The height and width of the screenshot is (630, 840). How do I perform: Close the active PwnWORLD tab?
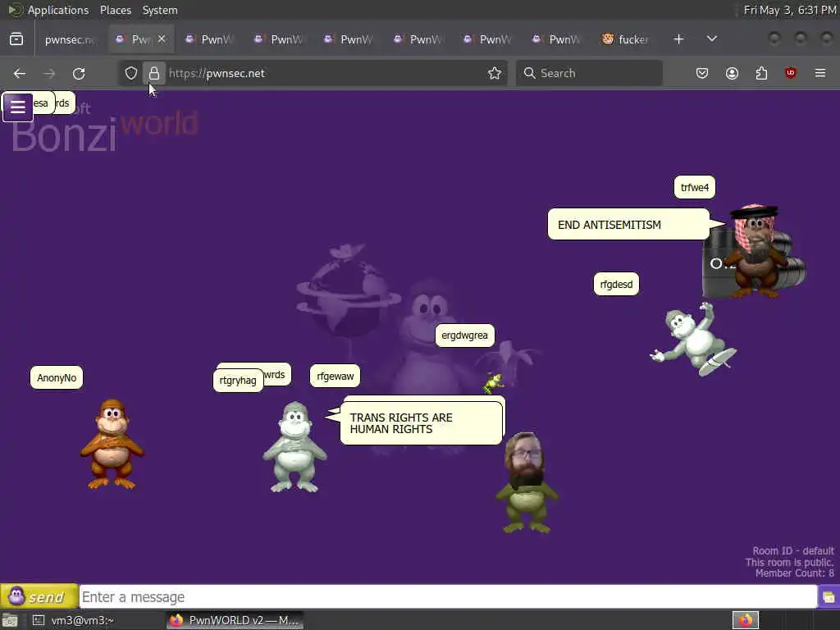(x=162, y=39)
